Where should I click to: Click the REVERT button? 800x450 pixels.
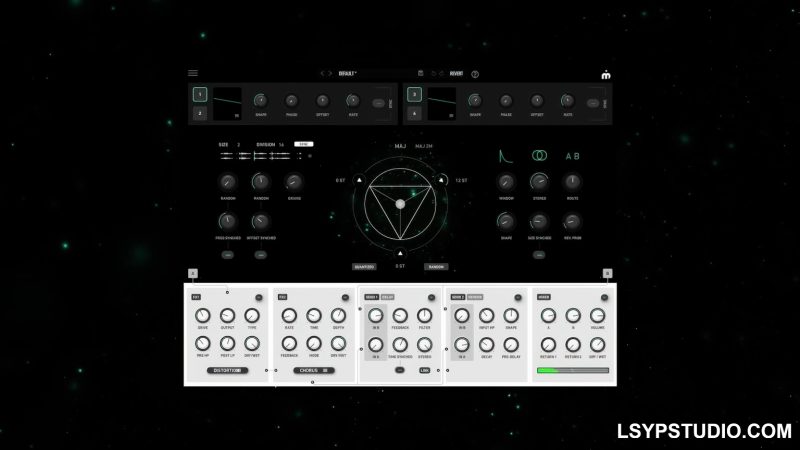click(456, 73)
